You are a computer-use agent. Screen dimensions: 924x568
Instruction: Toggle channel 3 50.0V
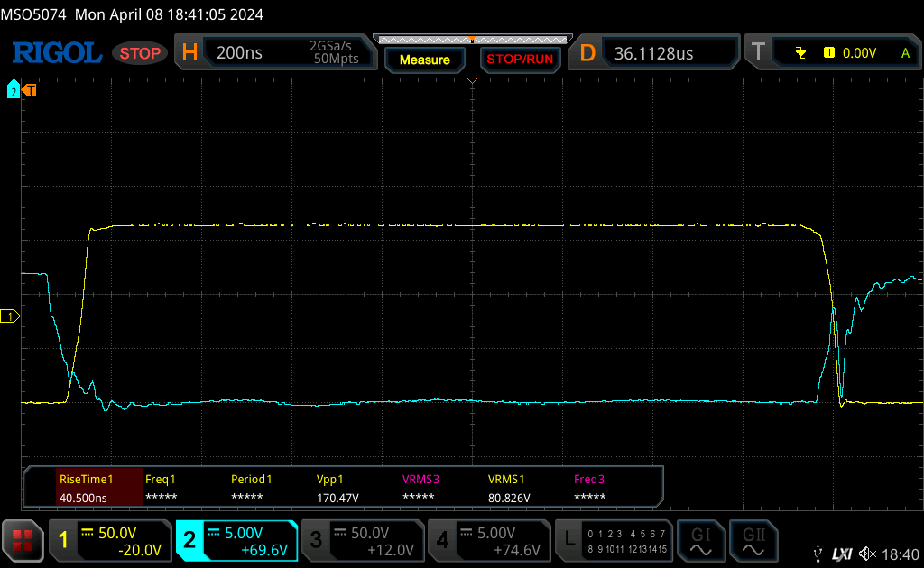(363, 540)
